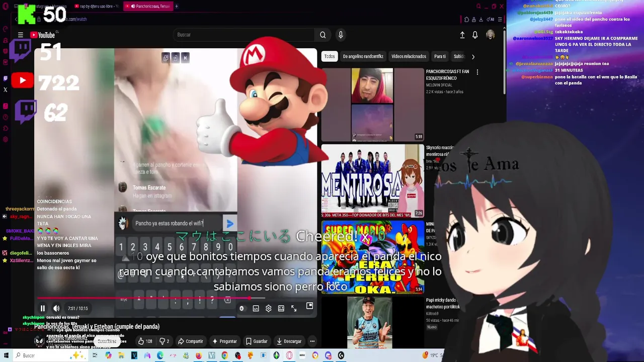Select the De angelino randomtfkz chip
644x362 pixels.
coord(363,56)
